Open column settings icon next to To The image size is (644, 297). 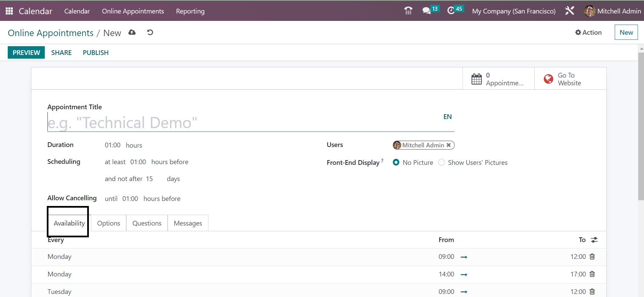click(594, 240)
